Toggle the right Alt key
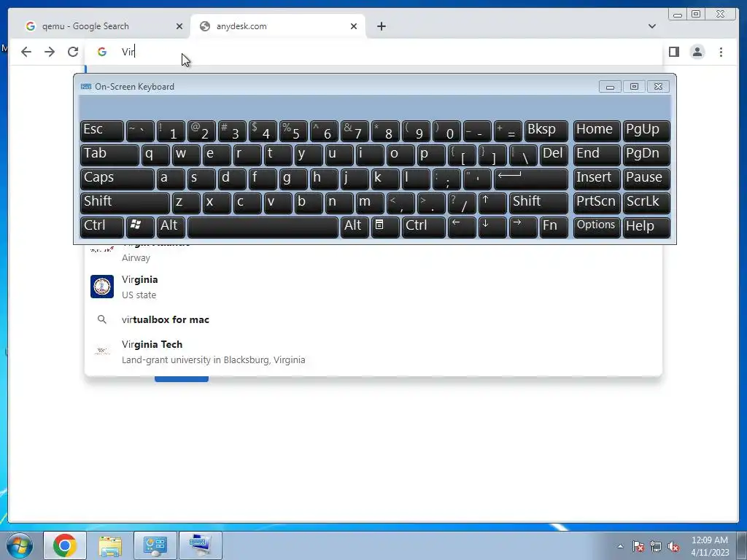Image resolution: width=747 pixels, height=560 pixels. click(355, 227)
